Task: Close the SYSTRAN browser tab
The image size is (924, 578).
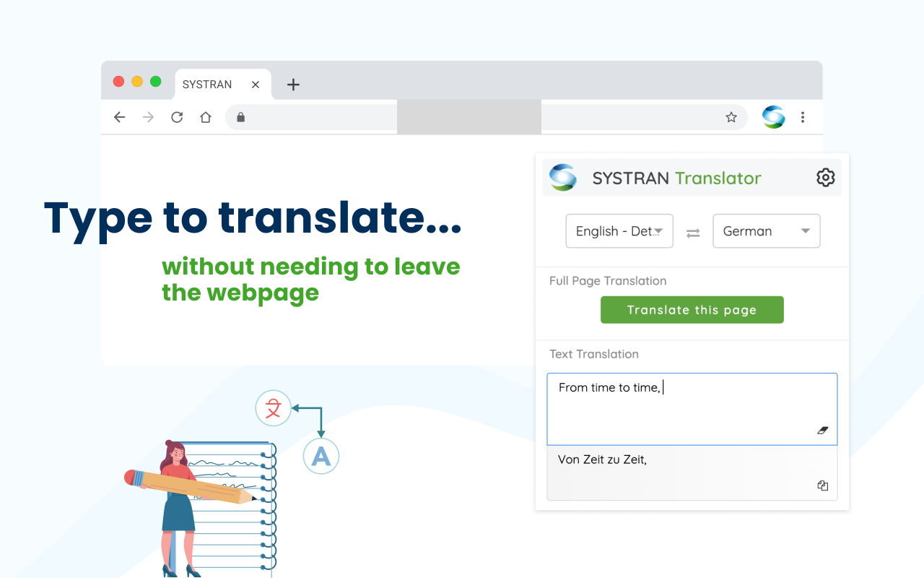Action: 256,85
